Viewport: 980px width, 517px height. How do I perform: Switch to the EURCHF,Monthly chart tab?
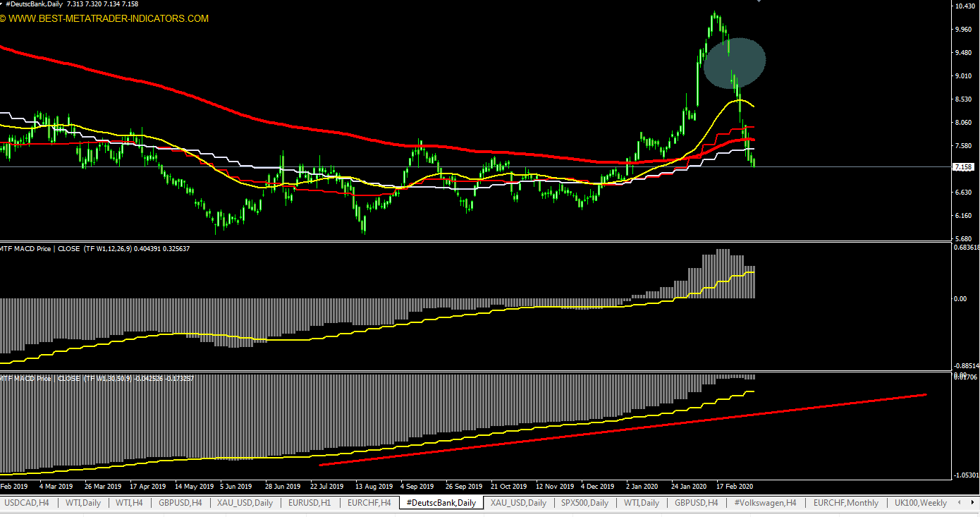[x=845, y=503]
